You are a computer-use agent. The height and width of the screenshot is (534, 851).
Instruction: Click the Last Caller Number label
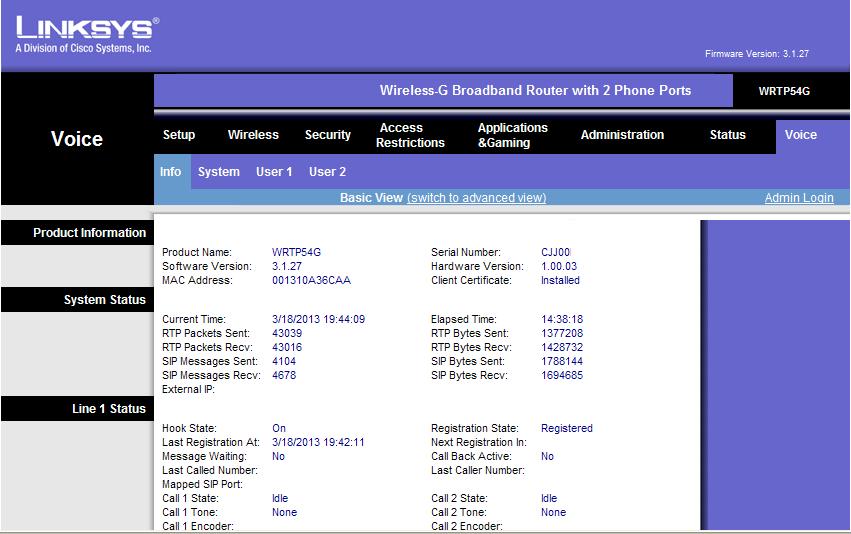[x=478, y=471]
